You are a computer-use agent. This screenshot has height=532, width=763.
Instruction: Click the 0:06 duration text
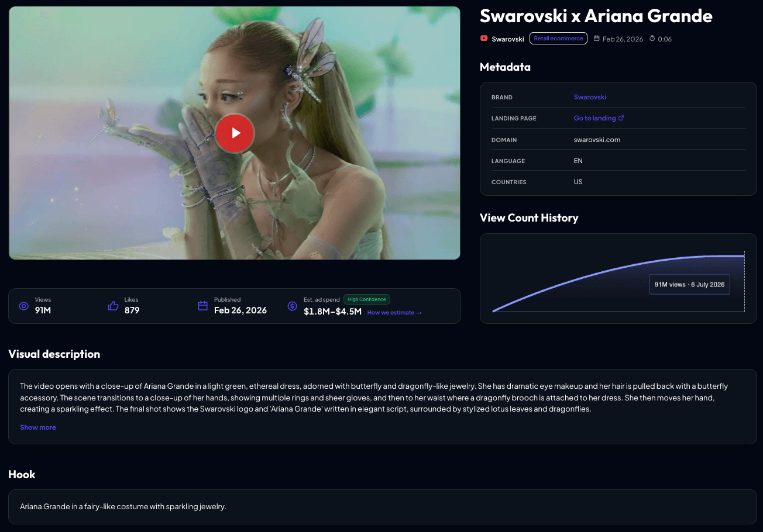point(665,39)
